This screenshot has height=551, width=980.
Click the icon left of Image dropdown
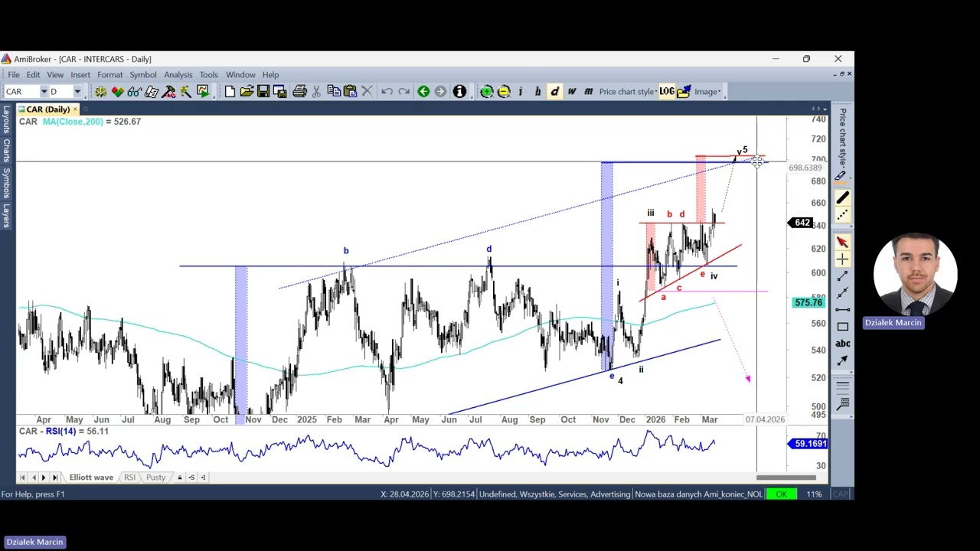click(684, 92)
